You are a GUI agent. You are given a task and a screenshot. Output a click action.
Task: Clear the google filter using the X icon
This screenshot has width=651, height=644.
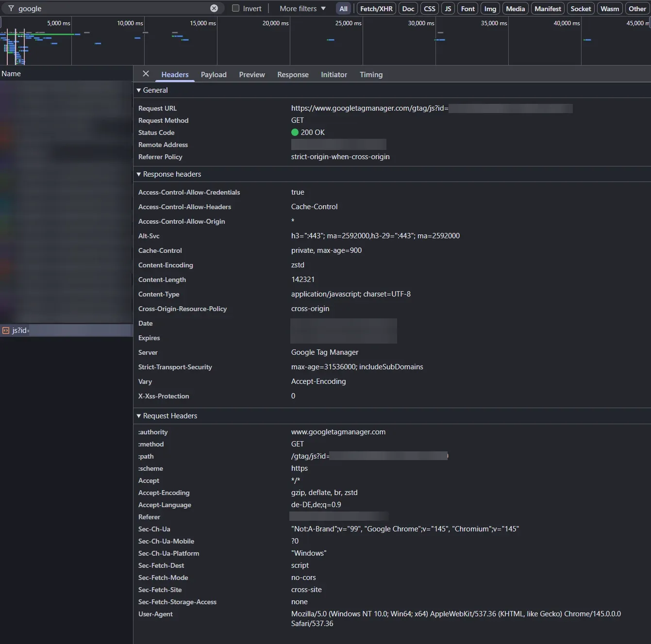(x=214, y=8)
